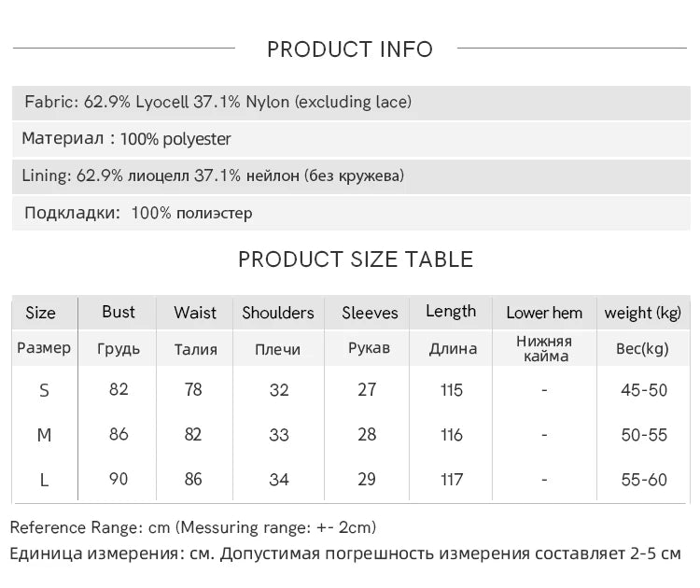
Task: Click the PRODUCT INFO heading
Action: [x=350, y=49]
